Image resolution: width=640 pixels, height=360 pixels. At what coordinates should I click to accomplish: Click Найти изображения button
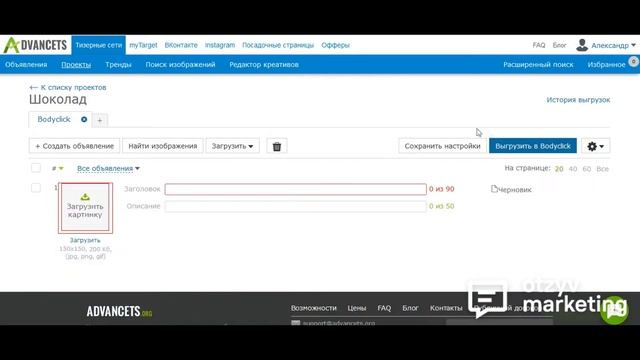163,146
